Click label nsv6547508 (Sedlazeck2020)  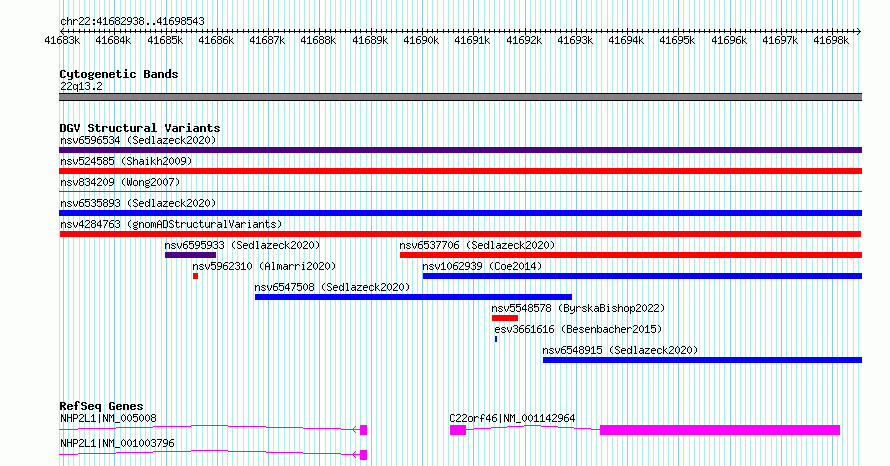(x=332, y=287)
